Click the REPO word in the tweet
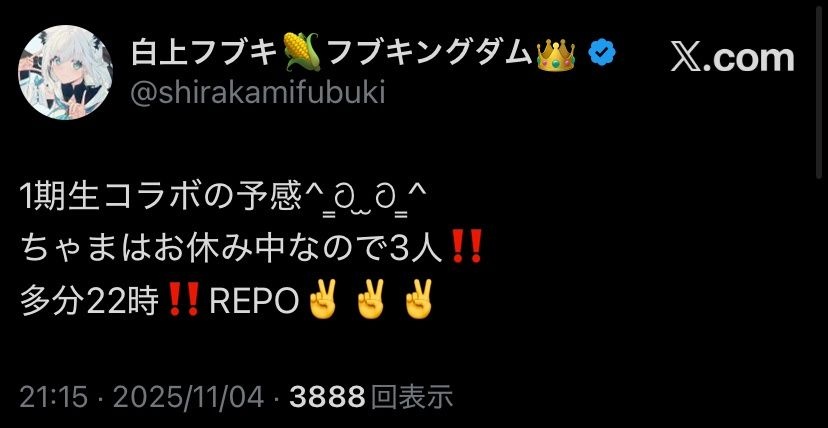828x428 pixels. click(x=255, y=301)
